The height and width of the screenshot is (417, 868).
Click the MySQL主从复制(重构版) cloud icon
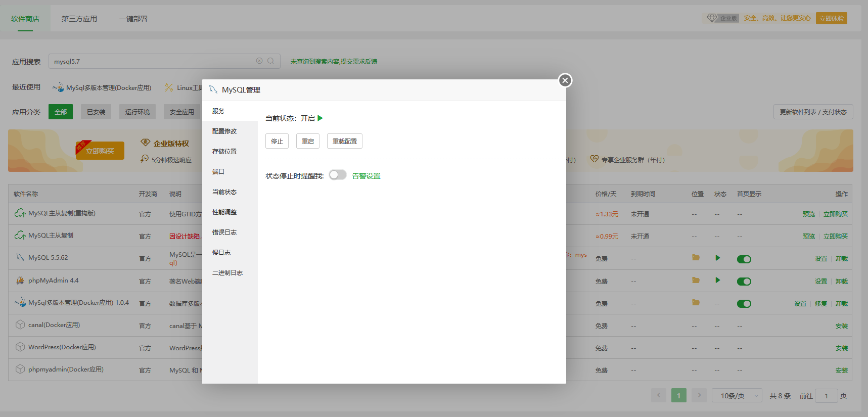tap(20, 213)
